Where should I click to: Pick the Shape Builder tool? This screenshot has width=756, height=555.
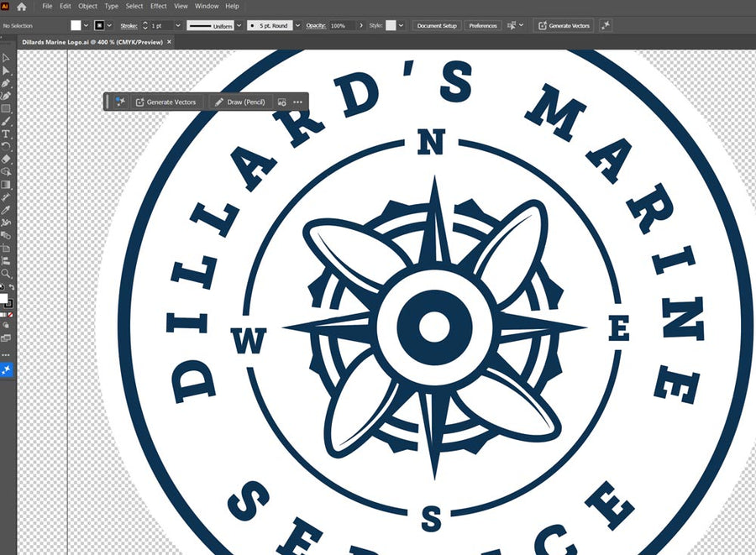6,171
